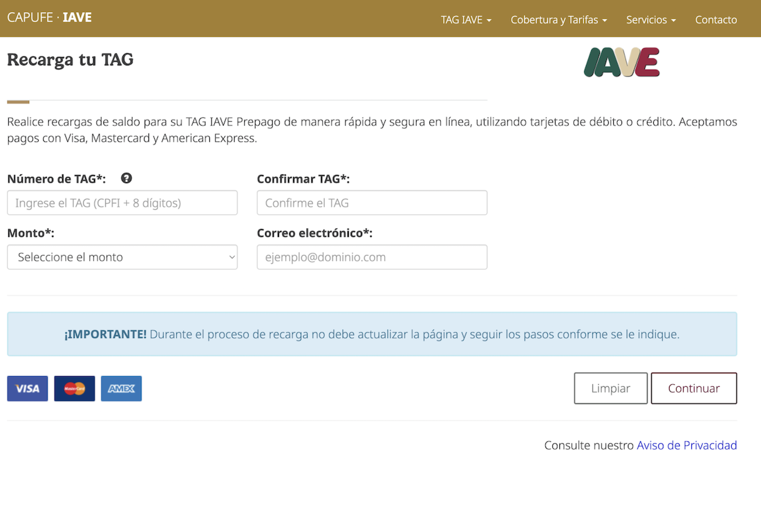The width and height of the screenshot is (761, 532).
Task: Open the Aviso de Privacidad link
Action: click(687, 445)
